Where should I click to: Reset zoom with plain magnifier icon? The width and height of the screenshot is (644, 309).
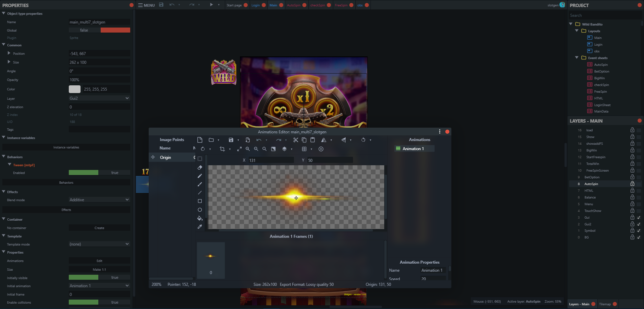click(x=264, y=149)
